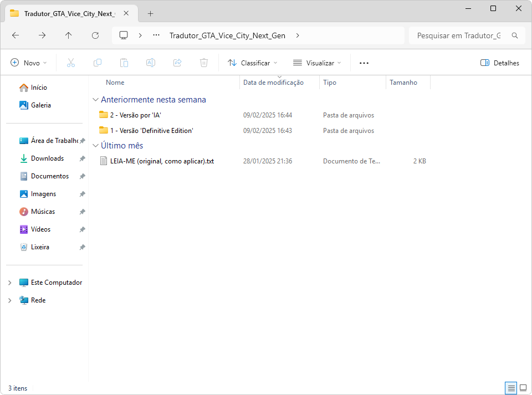
Task: Switch to details list view layout
Action: tap(511, 388)
